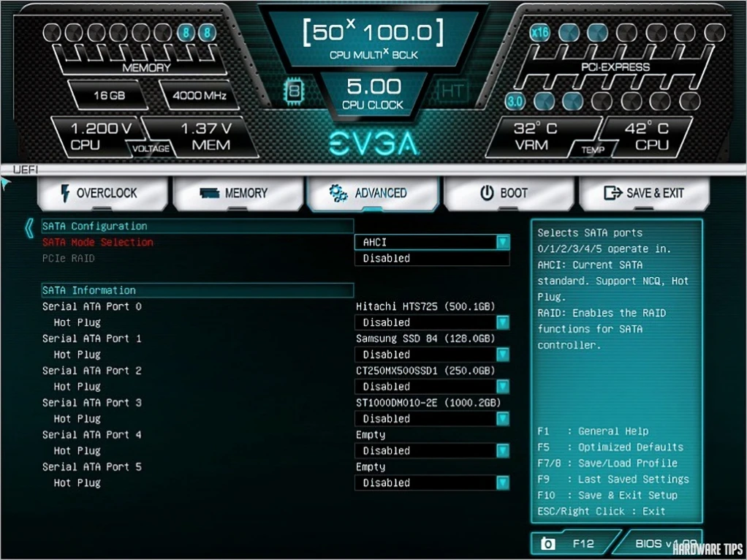Open Port 2 Hot Plug dropdown
The width and height of the screenshot is (747, 560).
(x=432, y=387)
